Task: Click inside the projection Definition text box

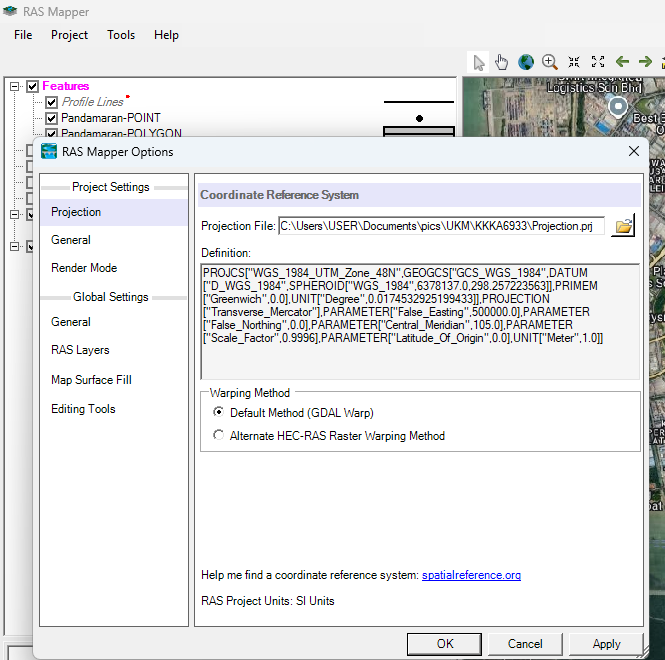Action: (420, 322)
